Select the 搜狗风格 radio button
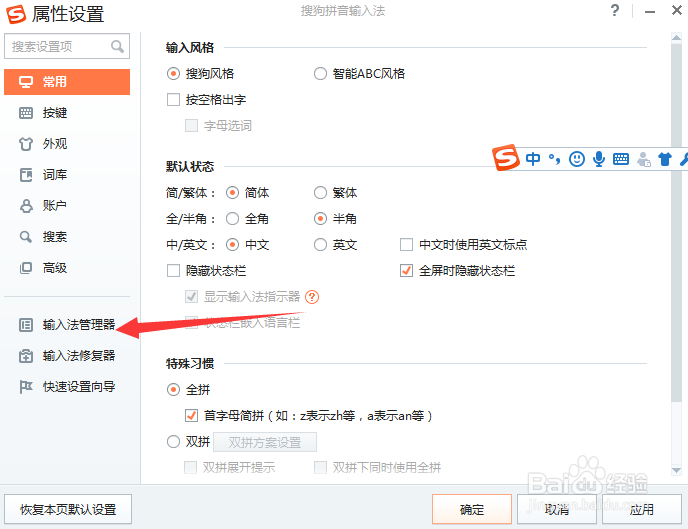 pos(173,74)
